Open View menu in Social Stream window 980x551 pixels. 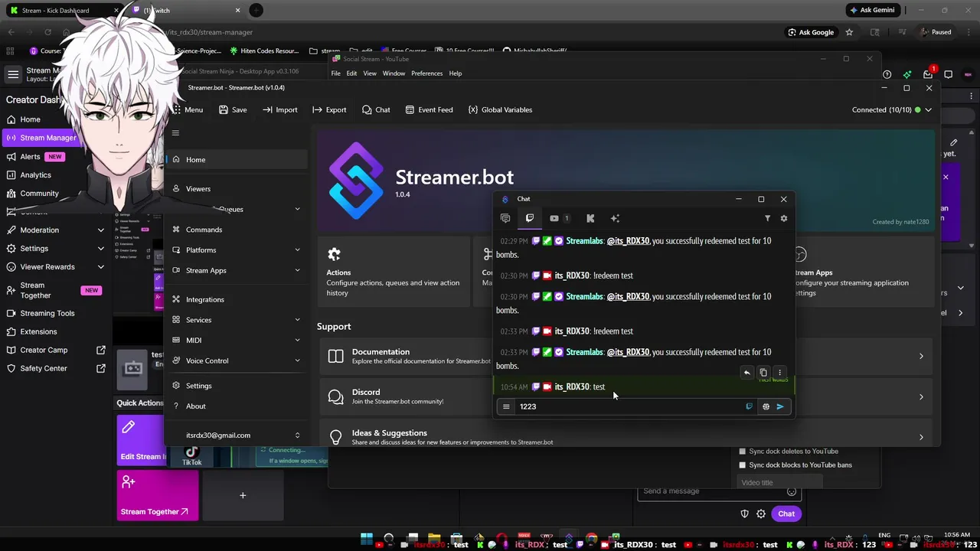point(370,73)
